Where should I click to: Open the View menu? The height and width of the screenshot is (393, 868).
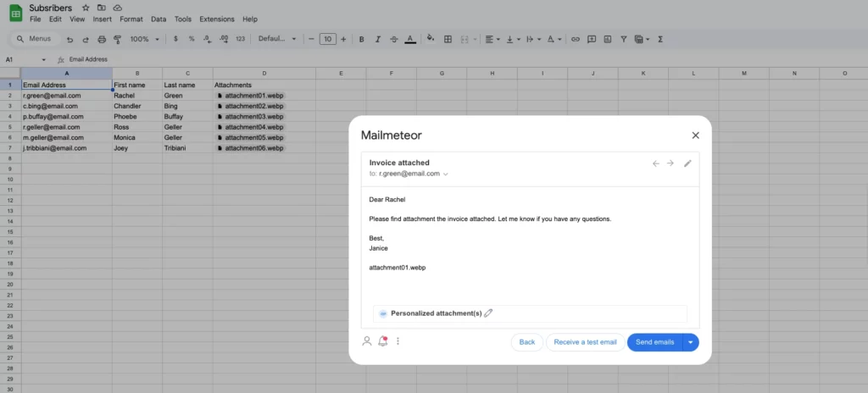77,19
